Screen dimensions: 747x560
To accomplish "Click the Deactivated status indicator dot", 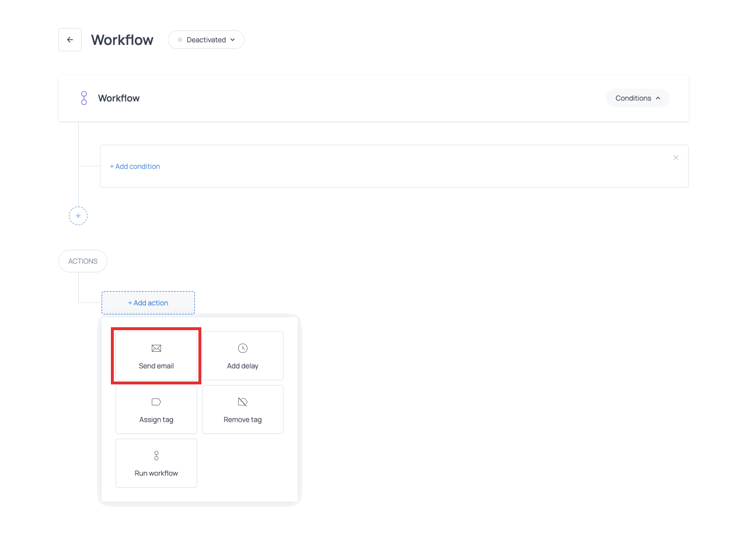I will (x=180, y=40).
